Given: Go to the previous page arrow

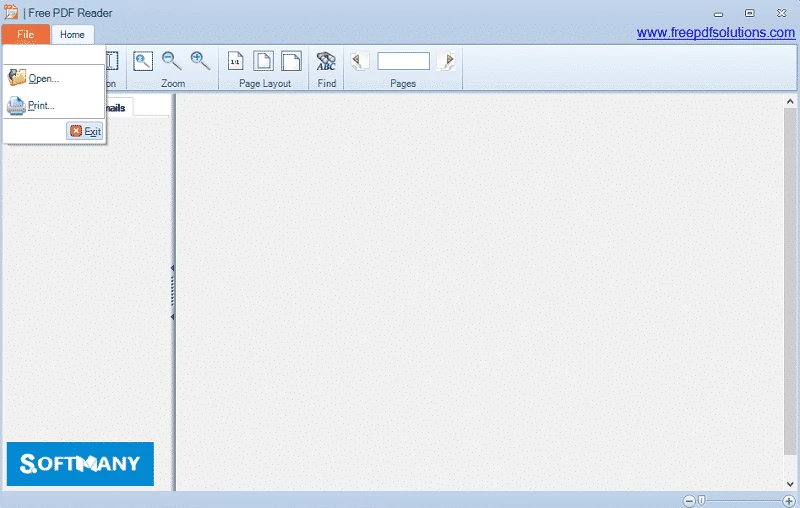Looking at the screenshot, I should coord(358,61).
